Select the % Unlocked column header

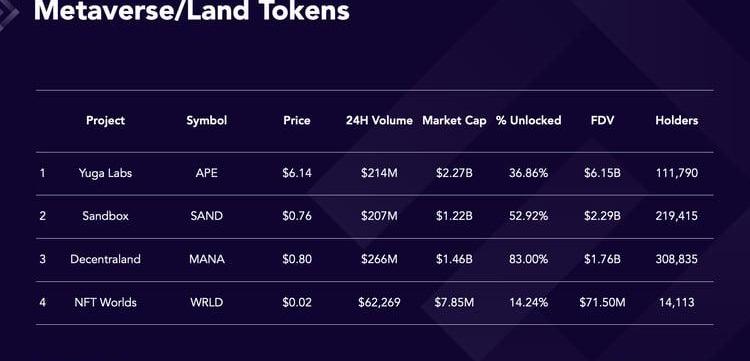point(529,120)
